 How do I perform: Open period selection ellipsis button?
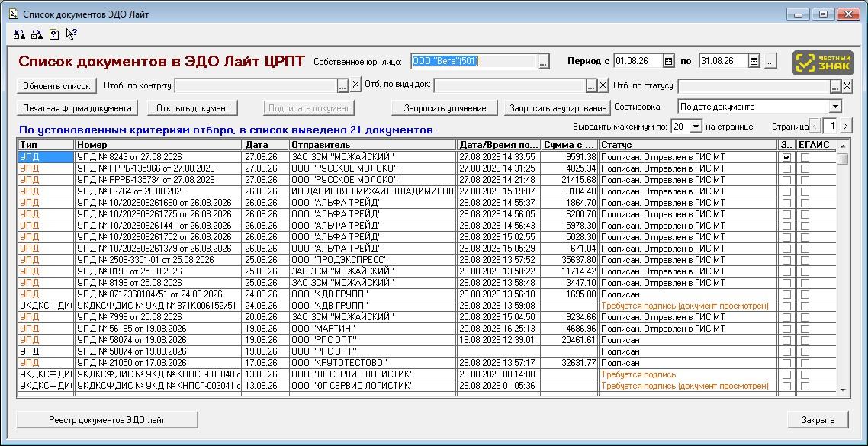click(x=770, y=62)
